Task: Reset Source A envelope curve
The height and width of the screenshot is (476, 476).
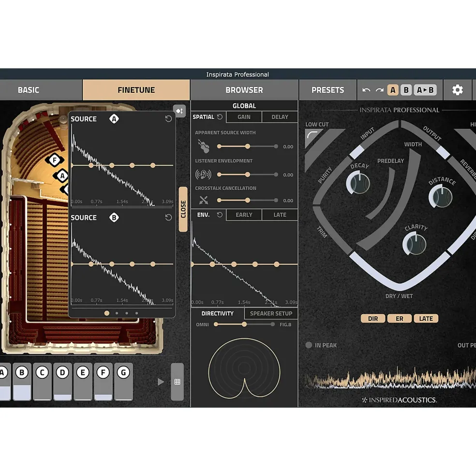Action: tap(168, 119)
